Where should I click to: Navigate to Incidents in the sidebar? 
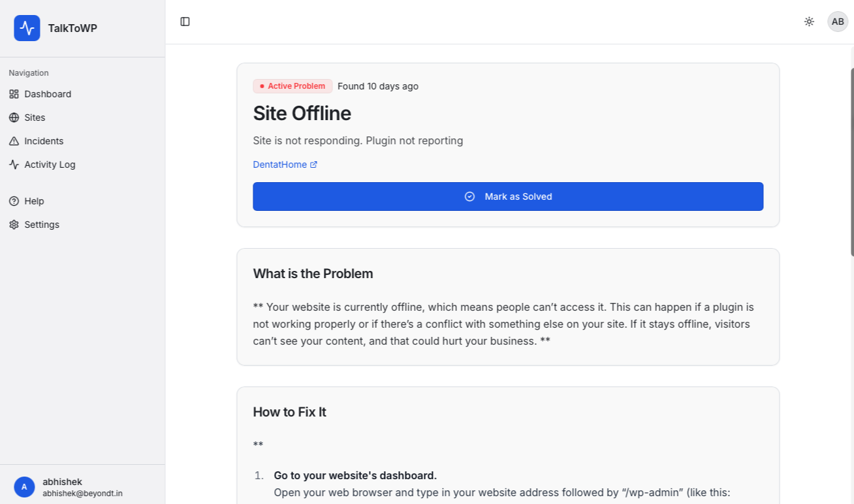tap(44, 141)
